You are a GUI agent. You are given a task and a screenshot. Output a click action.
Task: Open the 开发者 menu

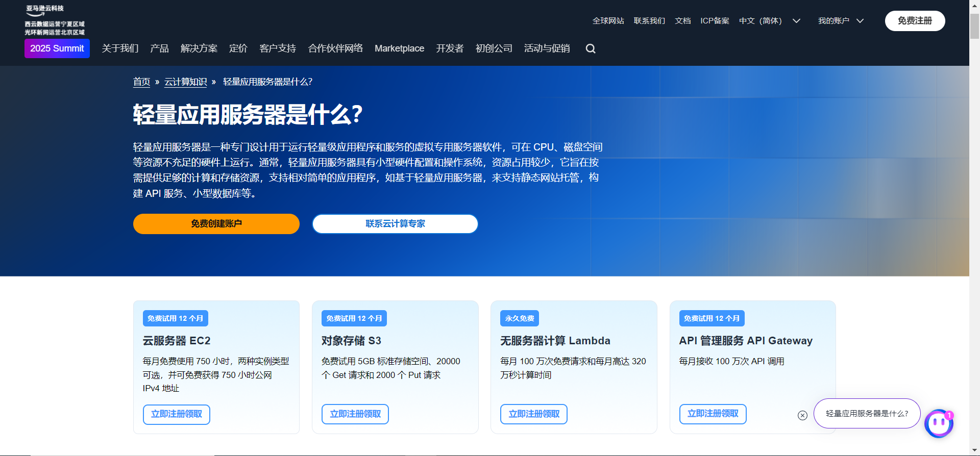[450, 48]
